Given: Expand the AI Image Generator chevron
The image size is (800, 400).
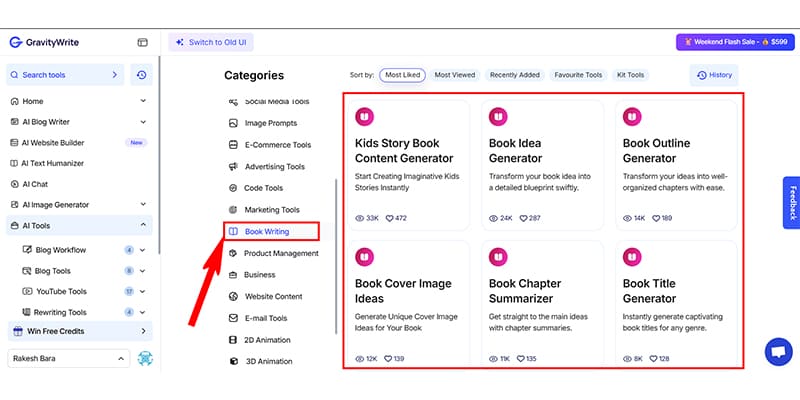Looking at the screenshot, I should pos(143,205).
